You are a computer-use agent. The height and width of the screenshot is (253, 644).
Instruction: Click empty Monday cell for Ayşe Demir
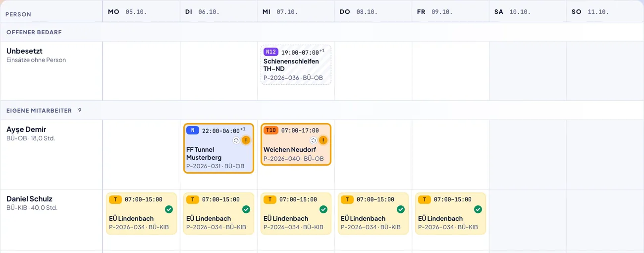(x=141, y=154)
